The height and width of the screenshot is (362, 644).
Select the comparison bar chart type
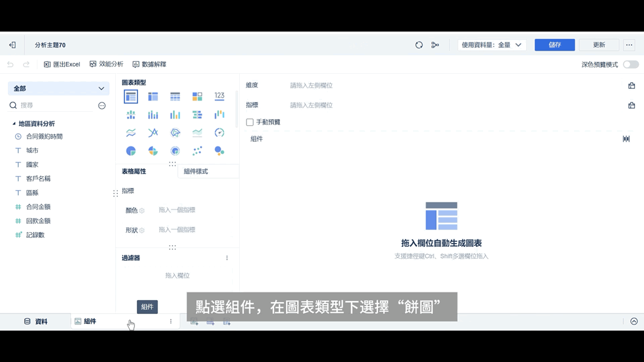click(197, 115)
